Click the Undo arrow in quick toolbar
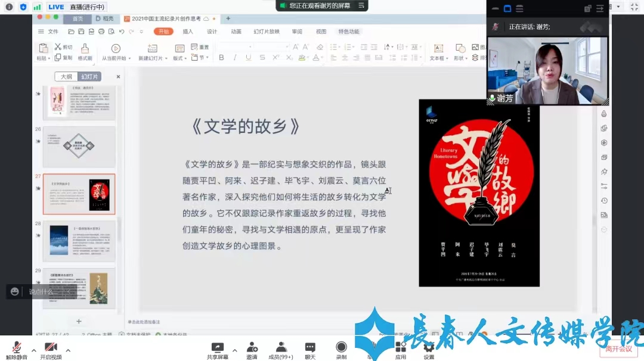 click(x=122, y=32)
